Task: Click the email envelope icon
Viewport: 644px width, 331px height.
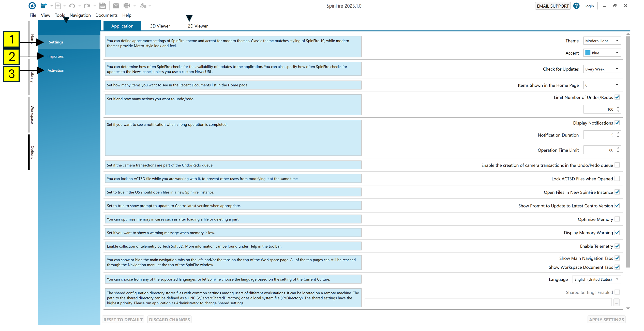Action: point(116,6)
